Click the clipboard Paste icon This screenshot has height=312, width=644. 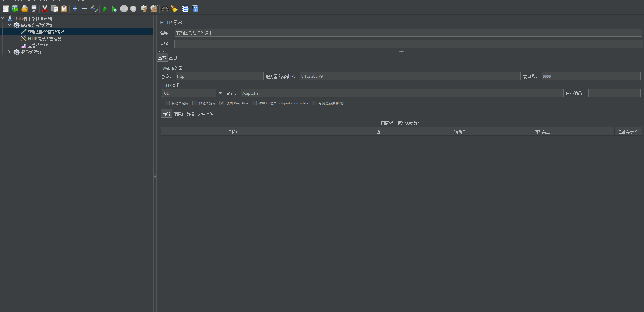click(64, 9)
